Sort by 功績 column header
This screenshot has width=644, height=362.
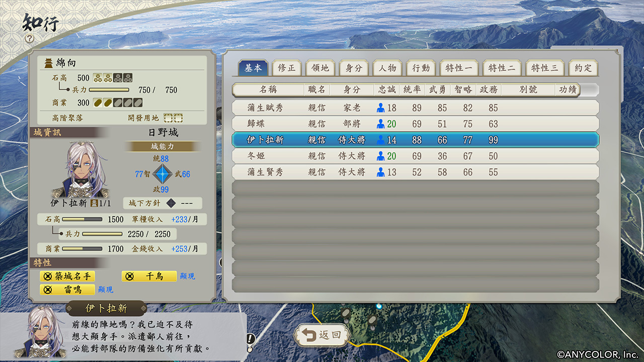coord(568,89)
